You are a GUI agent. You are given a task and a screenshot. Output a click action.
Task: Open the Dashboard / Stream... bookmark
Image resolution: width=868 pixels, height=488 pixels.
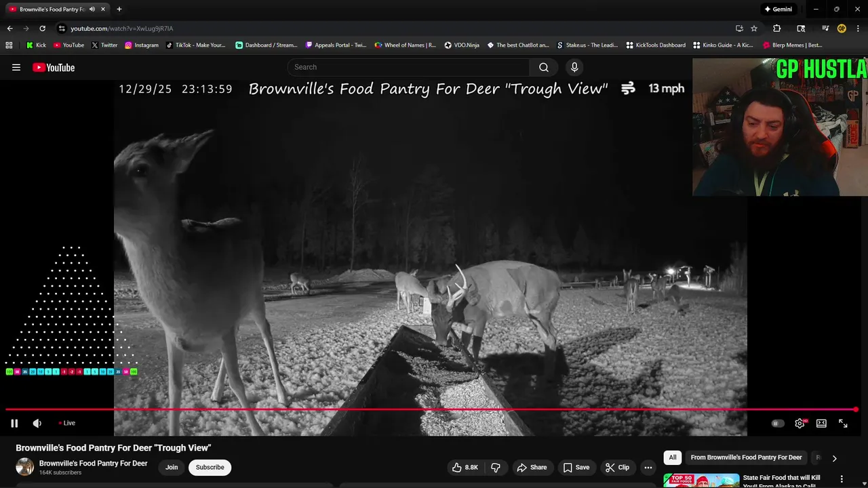point(266,45)
